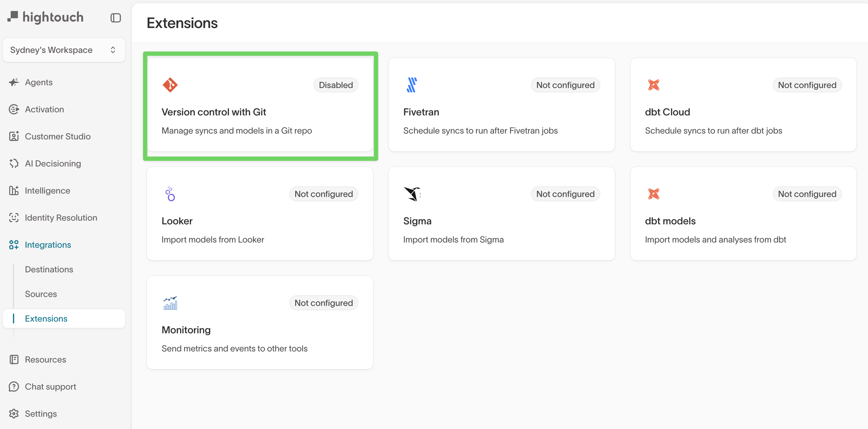Click Fivetran's Not configured badge

(565, 85)
